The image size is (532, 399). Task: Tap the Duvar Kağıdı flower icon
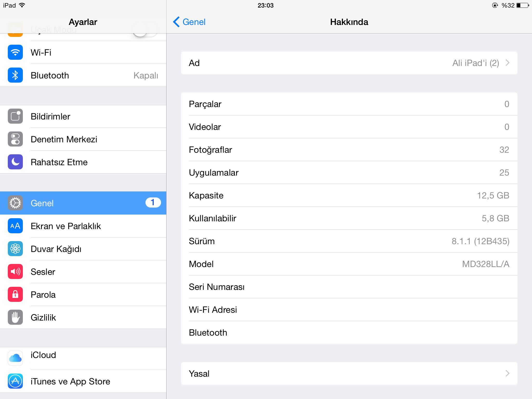(x=15, y=249)
